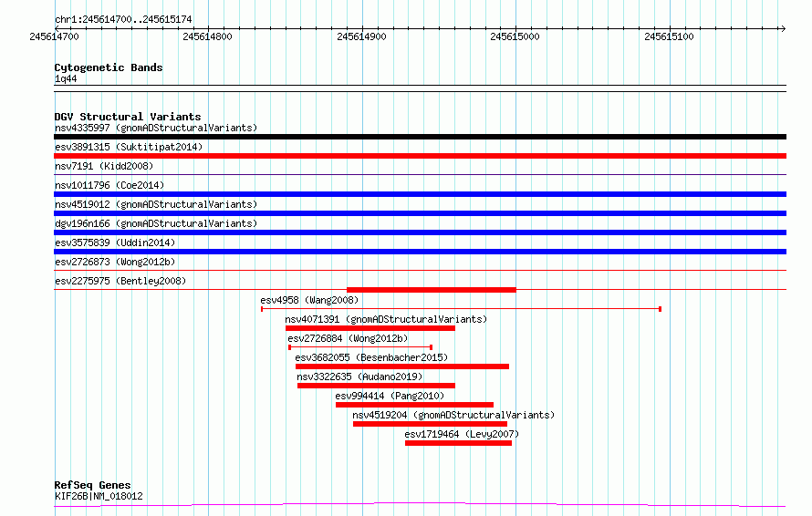812x516 pixels.
Task: Open nsv4519012 gnomAD variant label
Action: [156, 204]
